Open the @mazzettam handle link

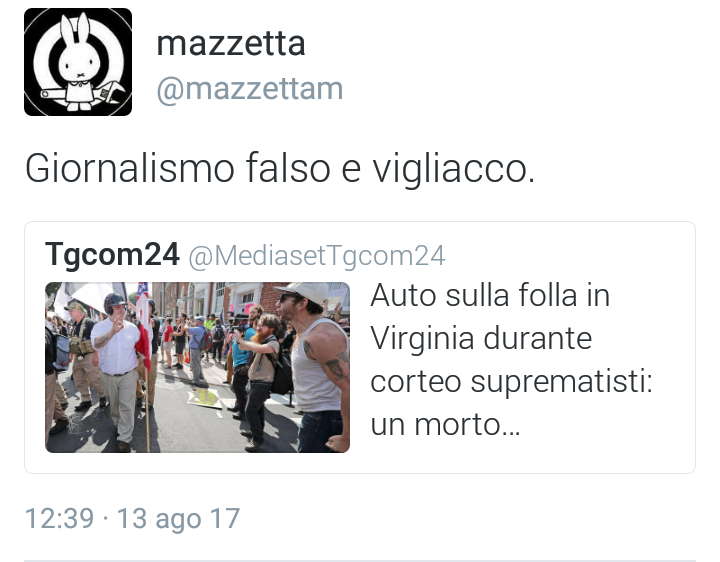(250, 89)
